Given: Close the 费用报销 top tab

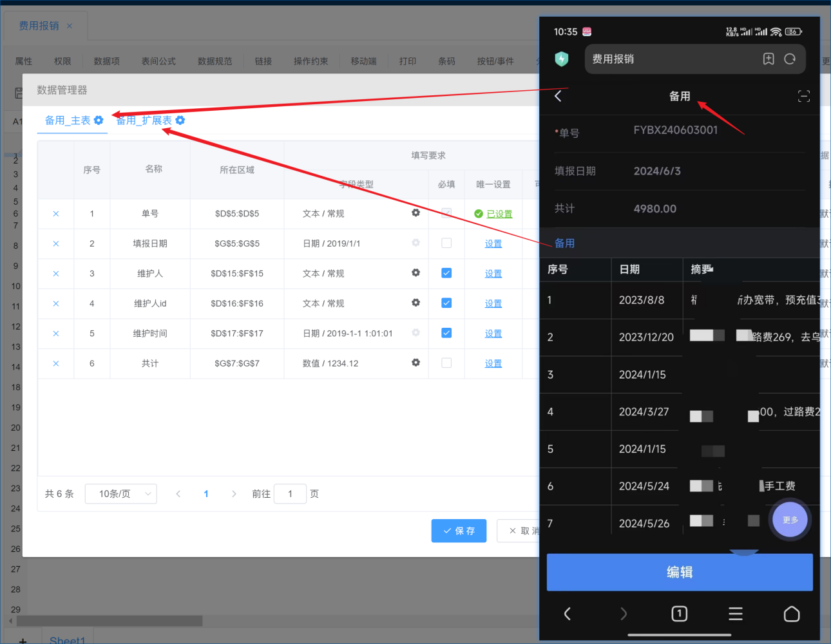Looking at the screenshot, I should click(x=70, y=26).
